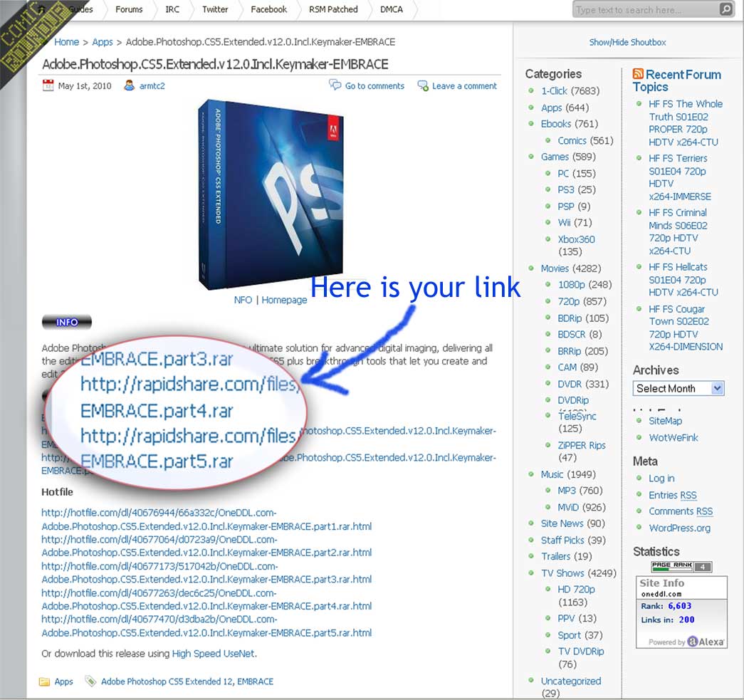Image resolution: width=744 pixels, height=700 pixels.
Task: Open the Uncategorized category
Action: (x=571, y=681)
